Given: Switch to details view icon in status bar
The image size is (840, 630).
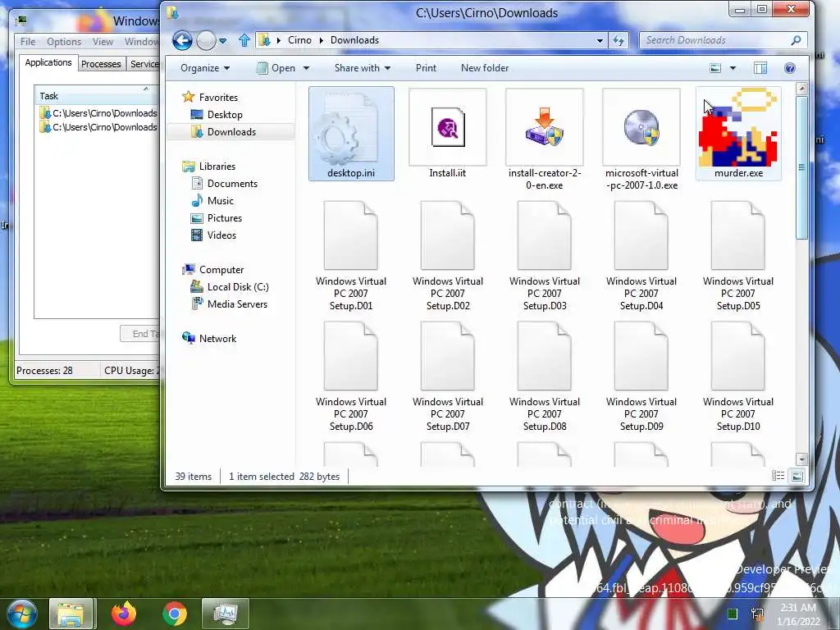Looking at the screenshot, I should pos(778,476).
